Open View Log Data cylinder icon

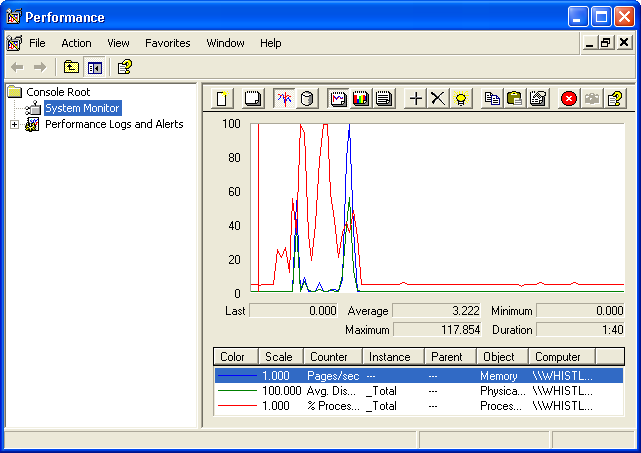[307, 98]
